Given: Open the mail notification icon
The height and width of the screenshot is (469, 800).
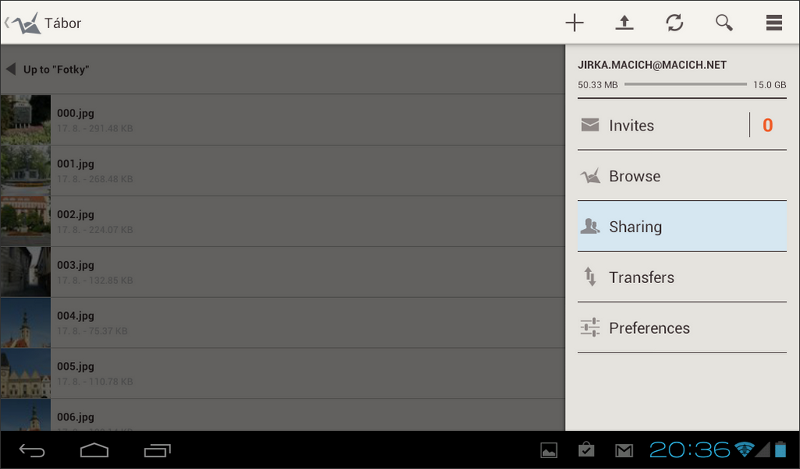Looking at the screenshot, I should [624, 450].
